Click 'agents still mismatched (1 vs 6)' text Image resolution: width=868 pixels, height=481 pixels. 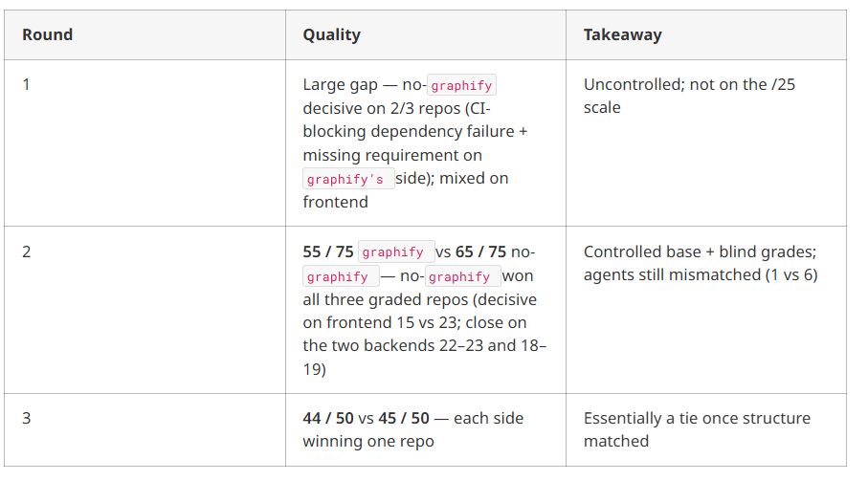701,274
